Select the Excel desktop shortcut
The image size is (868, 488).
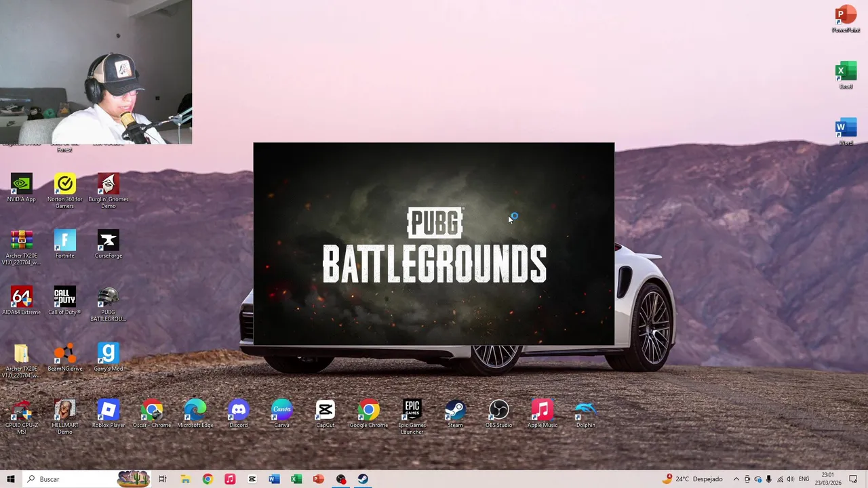846,75
